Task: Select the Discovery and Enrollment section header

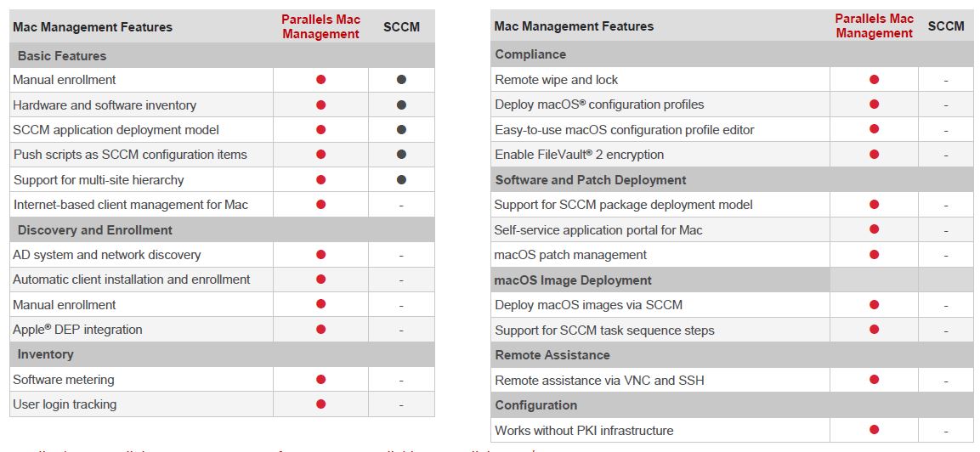Action: click(94, 230)
